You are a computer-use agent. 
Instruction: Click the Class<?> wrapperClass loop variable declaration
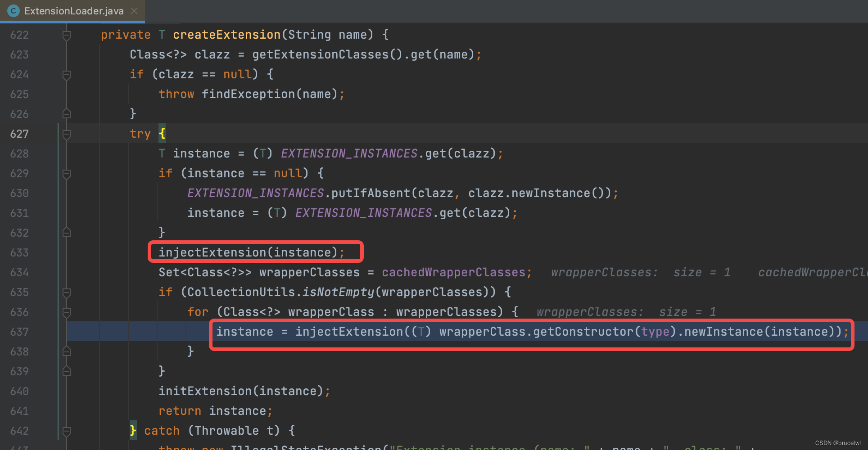tap(299, 312)
